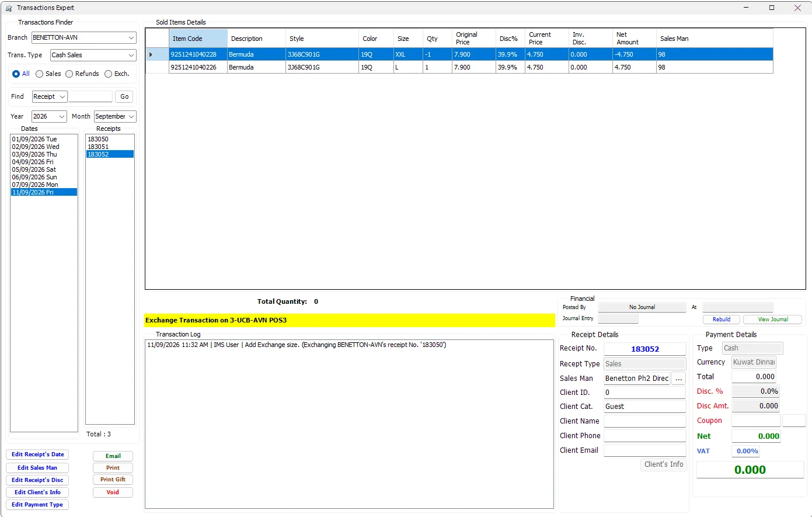Image resolution: width=812 pixels, height=517 pixels.
Task: Click the Client Name input field
Action: [x=644, y=421]
